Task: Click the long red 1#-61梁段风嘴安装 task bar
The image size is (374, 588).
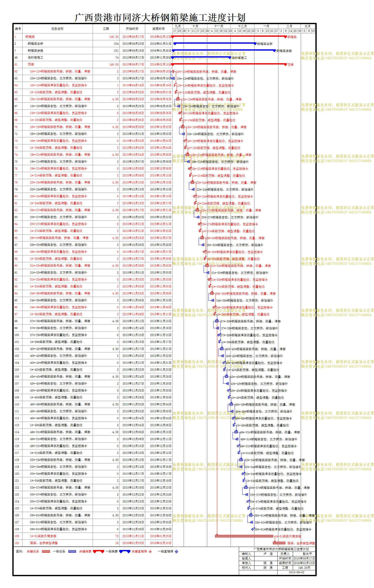Action: click(x=244, y=536)
